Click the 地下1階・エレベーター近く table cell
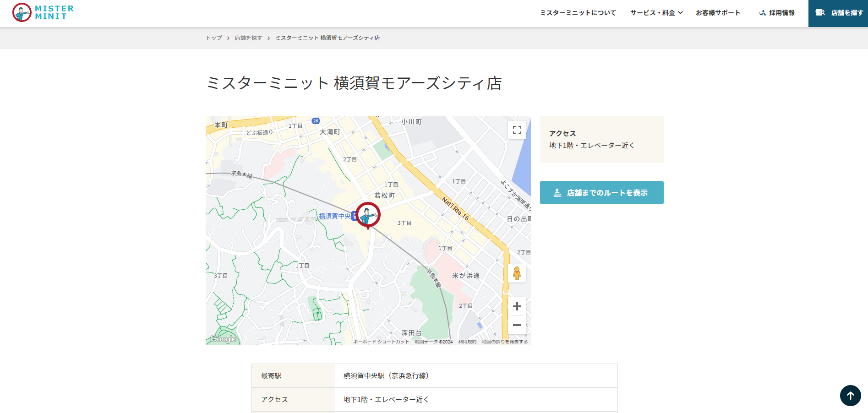The width and height of the screenshot is (868, 413). (475, 400)
